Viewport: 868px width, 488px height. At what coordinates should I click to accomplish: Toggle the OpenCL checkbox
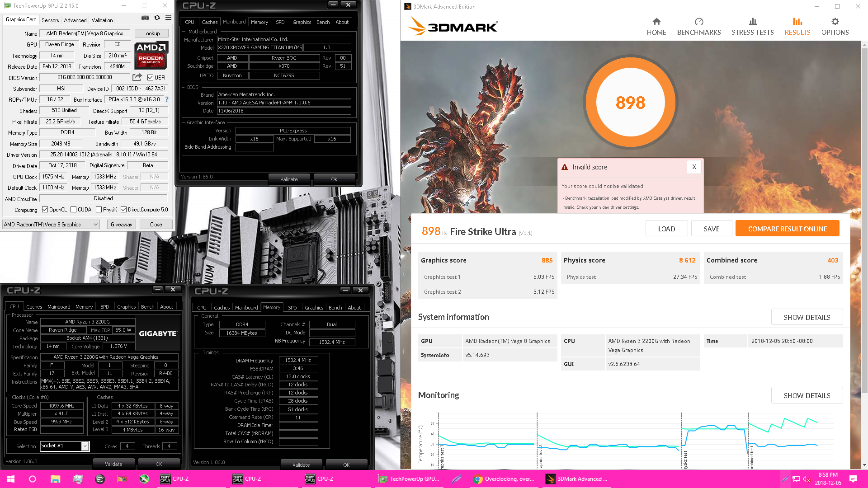pos(45,209)
